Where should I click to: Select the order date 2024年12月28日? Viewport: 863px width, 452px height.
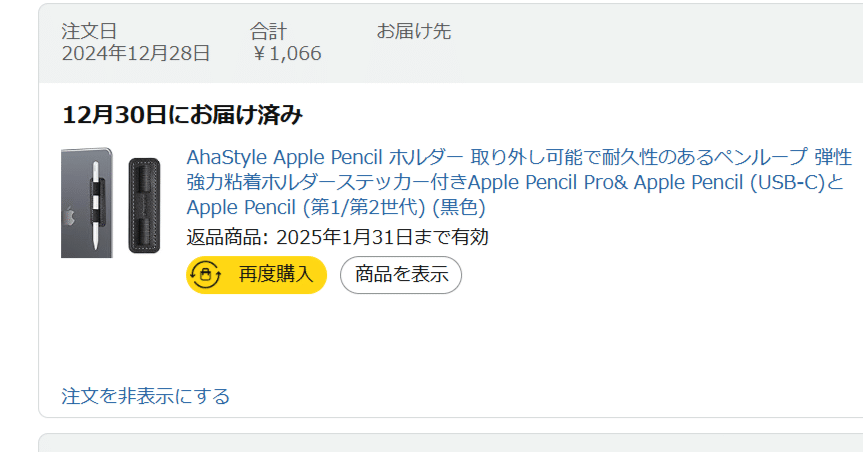(136, 54)
